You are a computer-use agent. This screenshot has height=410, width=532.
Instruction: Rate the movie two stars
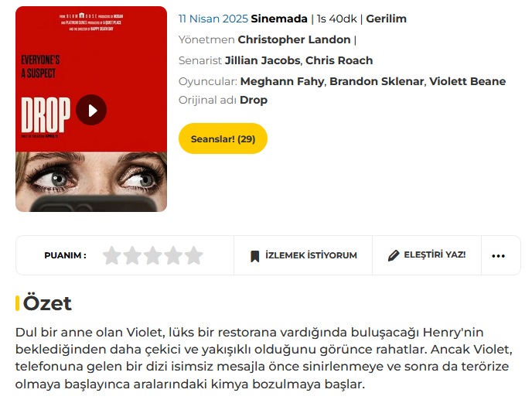point(132,255)
